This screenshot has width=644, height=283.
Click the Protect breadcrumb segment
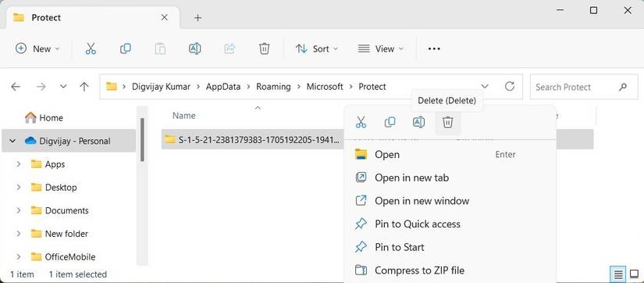click(x=372, y=87)
